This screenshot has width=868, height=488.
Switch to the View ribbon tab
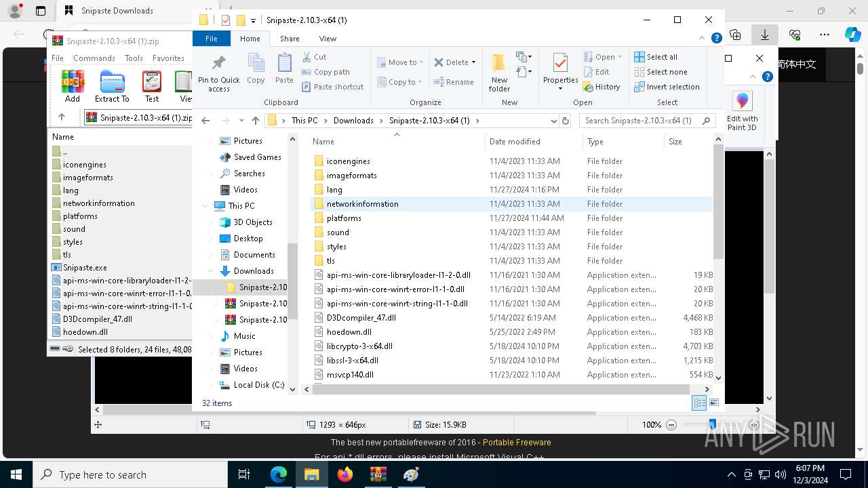coord(328,39)
